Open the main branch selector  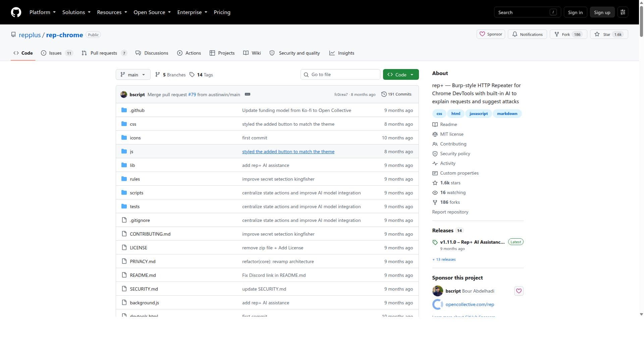pyautogui.click(x=133, y=75)
